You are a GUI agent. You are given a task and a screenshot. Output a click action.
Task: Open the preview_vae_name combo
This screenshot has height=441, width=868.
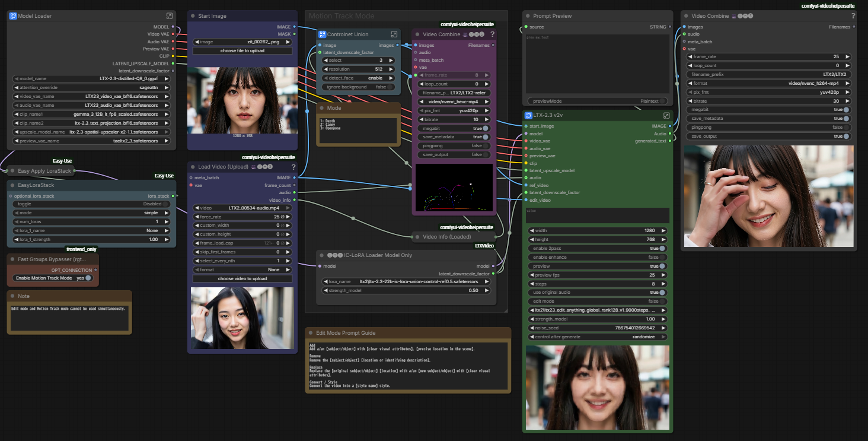(91, 141)
